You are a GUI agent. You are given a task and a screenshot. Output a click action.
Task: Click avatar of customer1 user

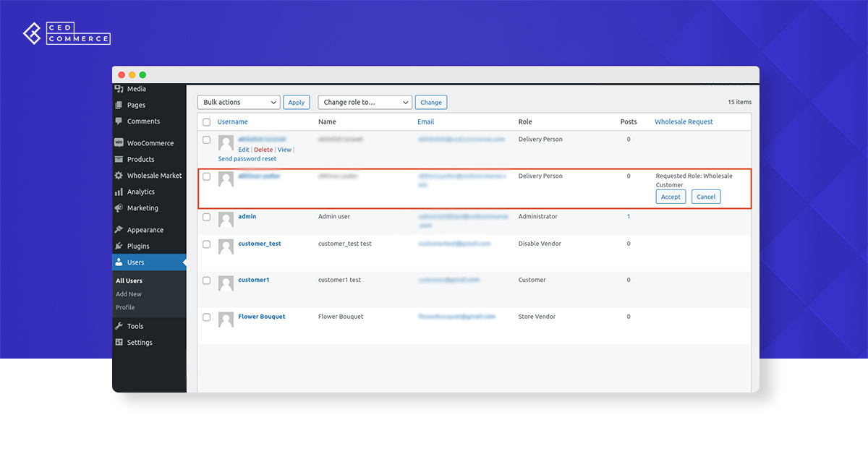pyautogui.click(x=226, y=283)
